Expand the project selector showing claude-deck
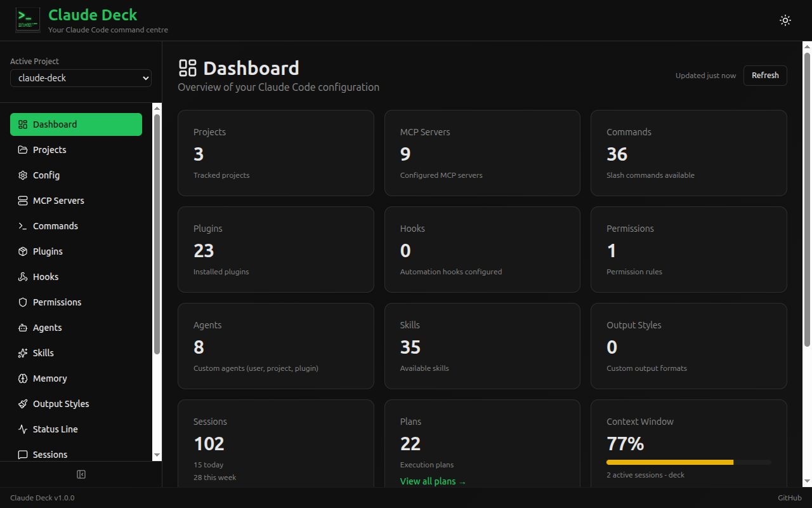The width and height of the screenshot is (812, 508). [81, 77]
